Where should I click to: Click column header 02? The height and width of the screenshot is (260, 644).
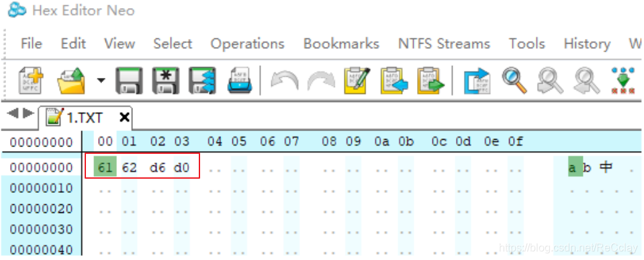coord(157,142)
